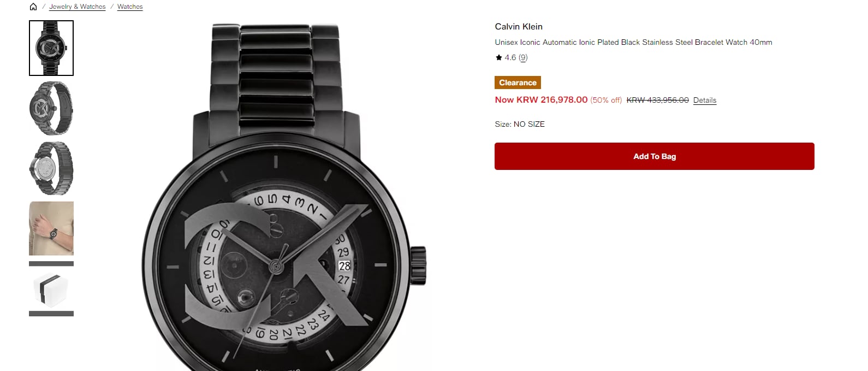This screenshot has height=371, width=868.
Task: View the caseback watch thumbnail
Action: tap(51, 168)
